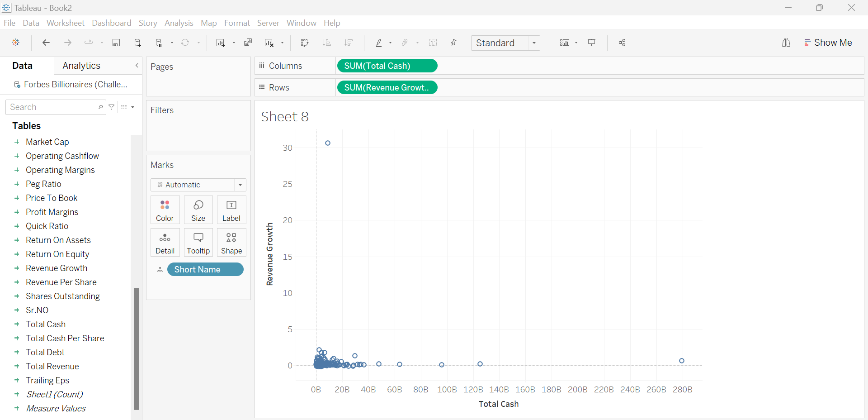Swap rows and columns
Viewport: 868px width, 420px height.
(x=305, y=43)
